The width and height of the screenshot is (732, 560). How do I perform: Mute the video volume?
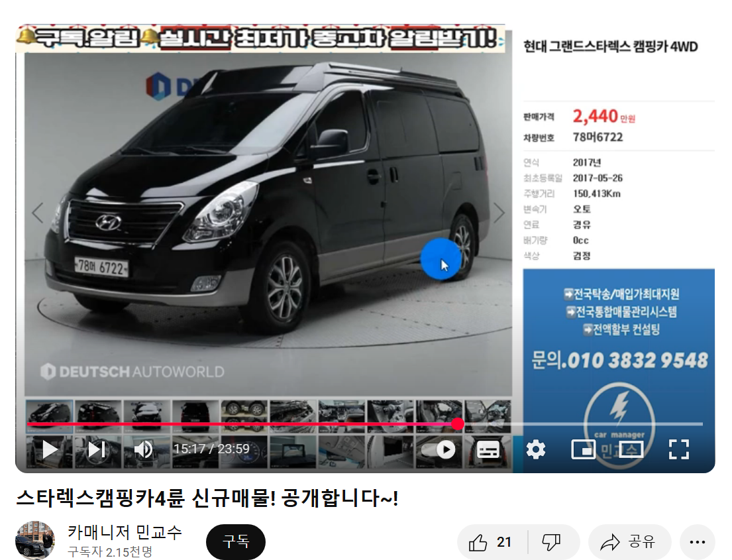click(x=143, y=450)
